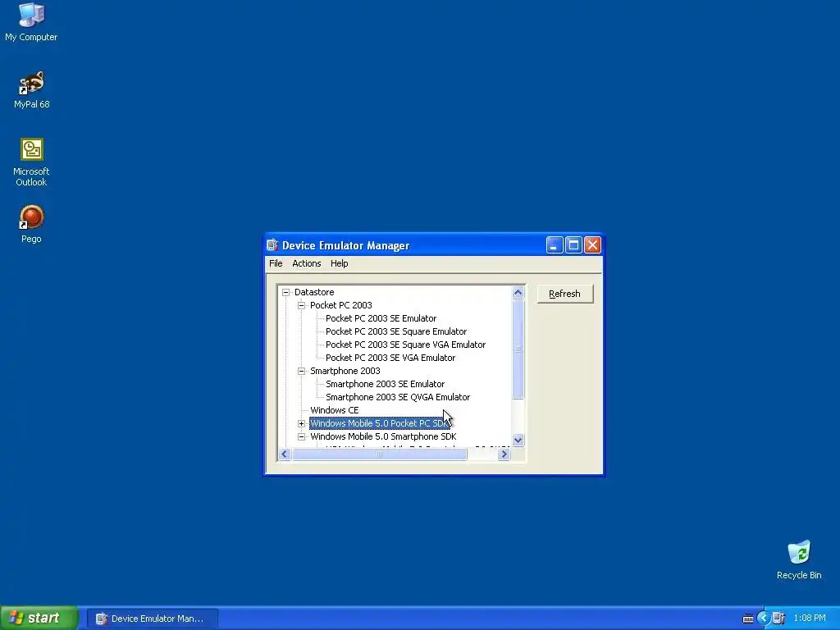Screen dimensions: 840x630
Task: Collapse the Smartphone 2003 node
Action: [301, 371]
